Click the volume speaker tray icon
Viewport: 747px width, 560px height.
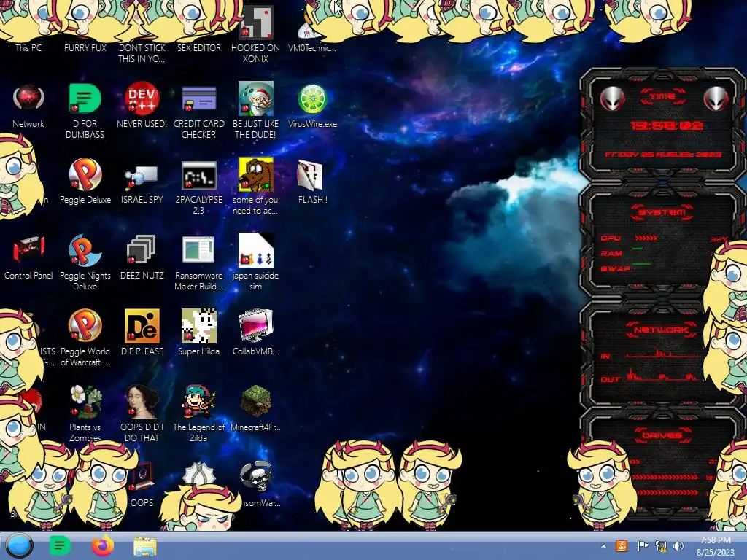(x=678, y=545)
